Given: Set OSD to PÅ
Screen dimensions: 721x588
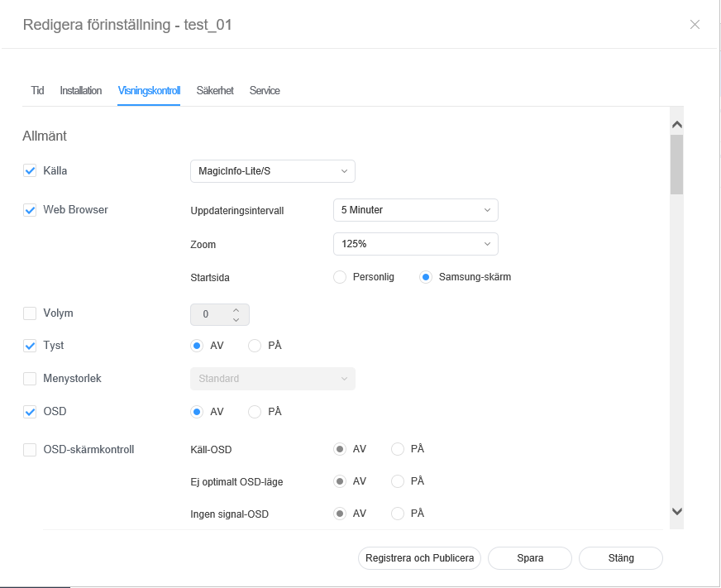Looking at the screenshot, I should click(255, 411).
